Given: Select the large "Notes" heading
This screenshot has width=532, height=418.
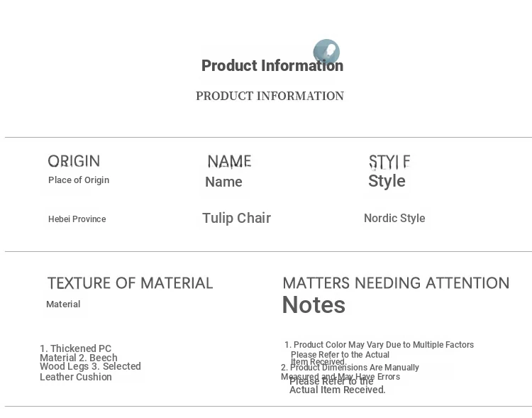Looking at the screenshot, I should [314, 305].
